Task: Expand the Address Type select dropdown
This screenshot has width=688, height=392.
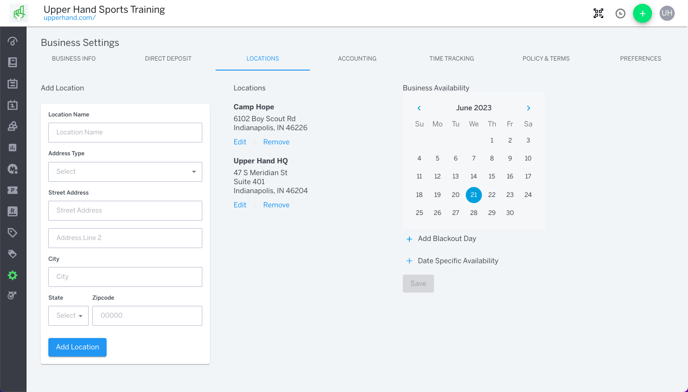Action: click(x=125, y=172)
